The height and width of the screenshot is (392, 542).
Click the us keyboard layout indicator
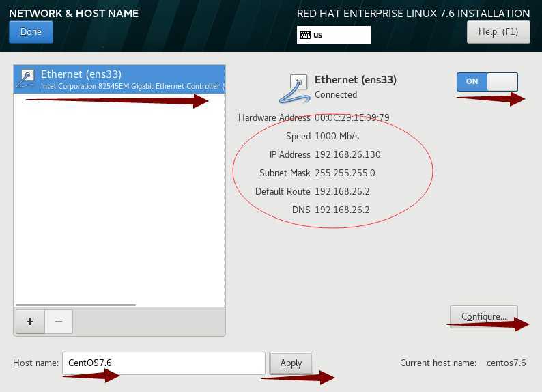coord(334,35)
